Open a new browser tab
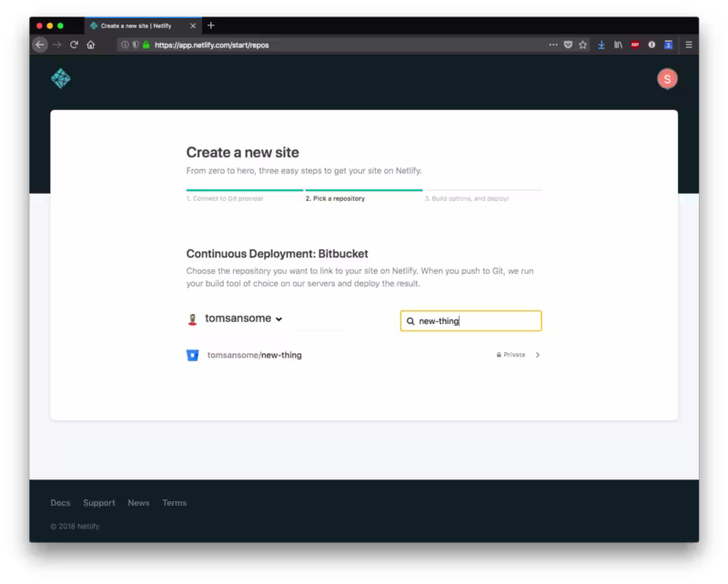 pyautogui.click(x=211, y=25)
